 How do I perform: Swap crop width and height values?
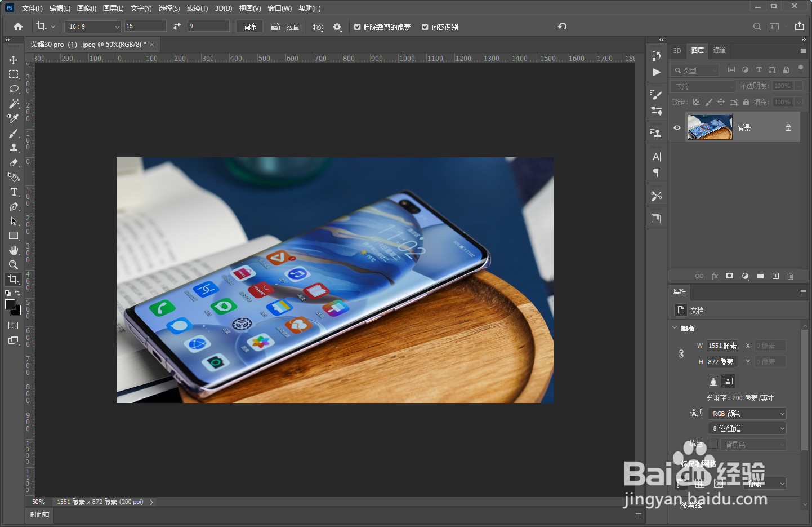tap(177, 26)
